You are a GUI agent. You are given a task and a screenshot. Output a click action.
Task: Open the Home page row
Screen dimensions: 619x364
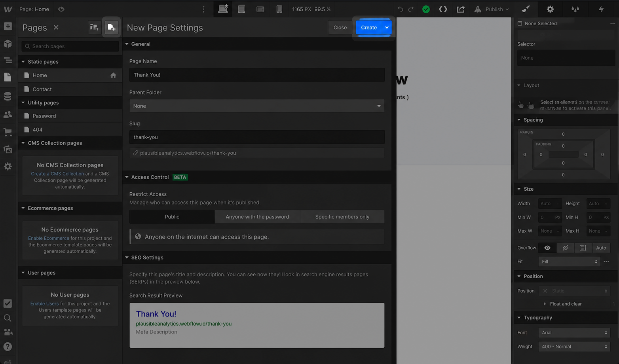[x=70, y=75]
